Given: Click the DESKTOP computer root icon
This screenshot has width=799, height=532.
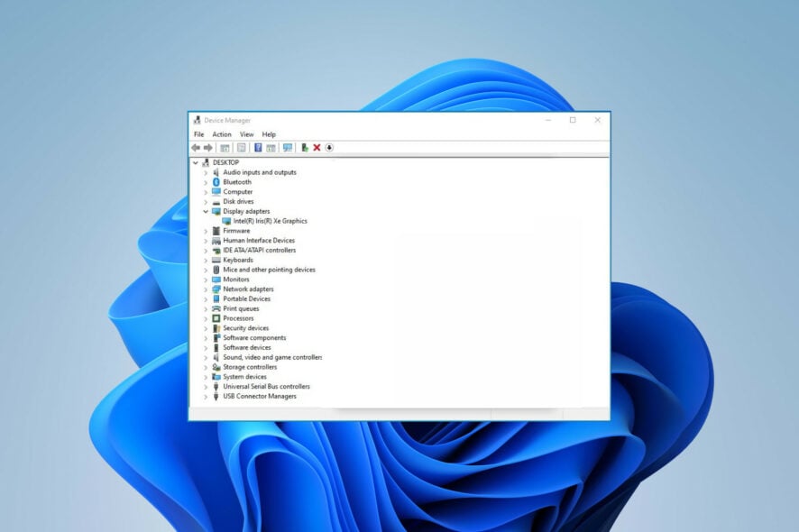Looking at the screenshot, I should pyautogui.click(x=206, y=162).
